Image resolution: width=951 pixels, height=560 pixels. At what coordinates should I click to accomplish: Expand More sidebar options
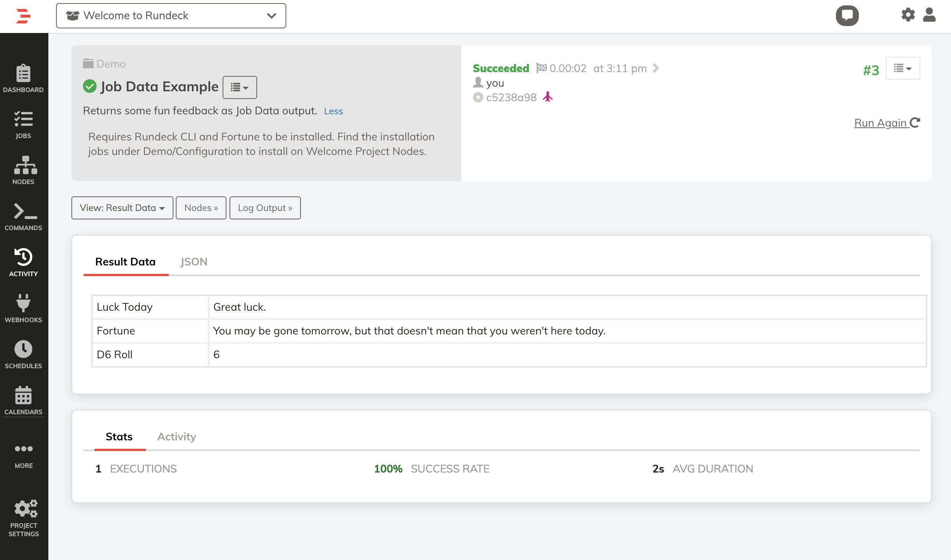pyautogui.click(x=23, y=456)
